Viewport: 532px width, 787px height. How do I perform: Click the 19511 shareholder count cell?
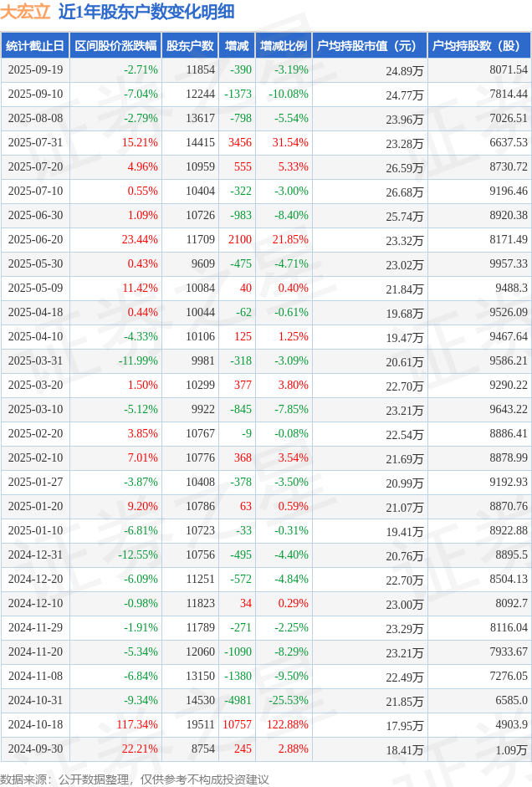point(200,724)
